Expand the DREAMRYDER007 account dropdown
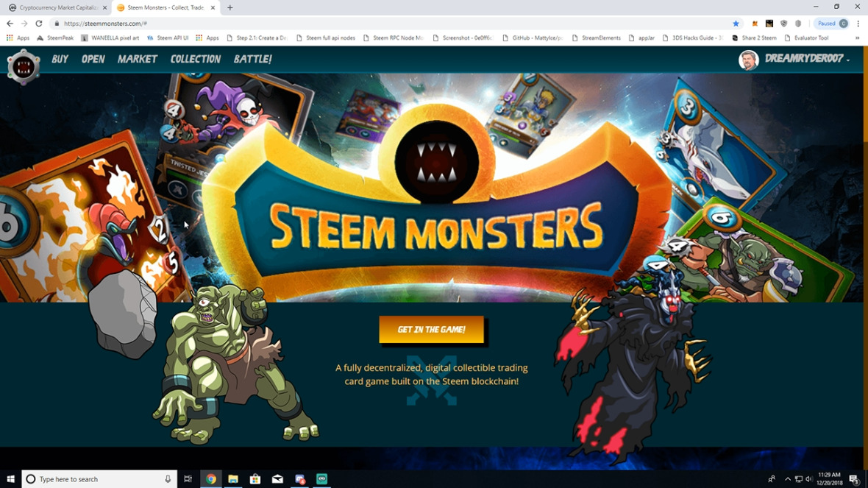Viewport: 868px width, 488px height. 807,58
